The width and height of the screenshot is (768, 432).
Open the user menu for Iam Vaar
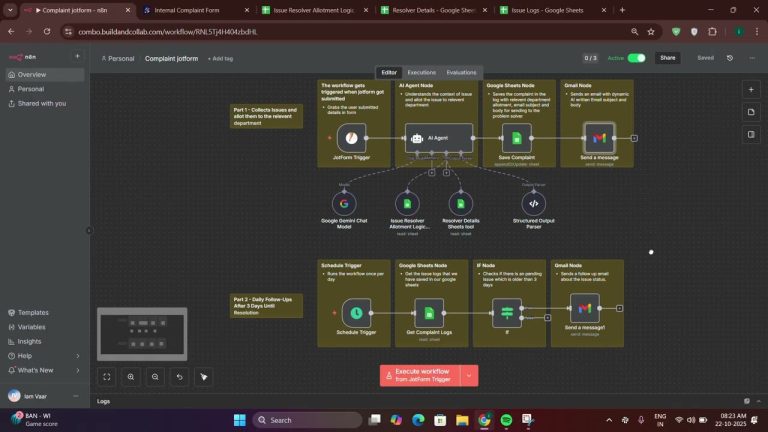75,396
